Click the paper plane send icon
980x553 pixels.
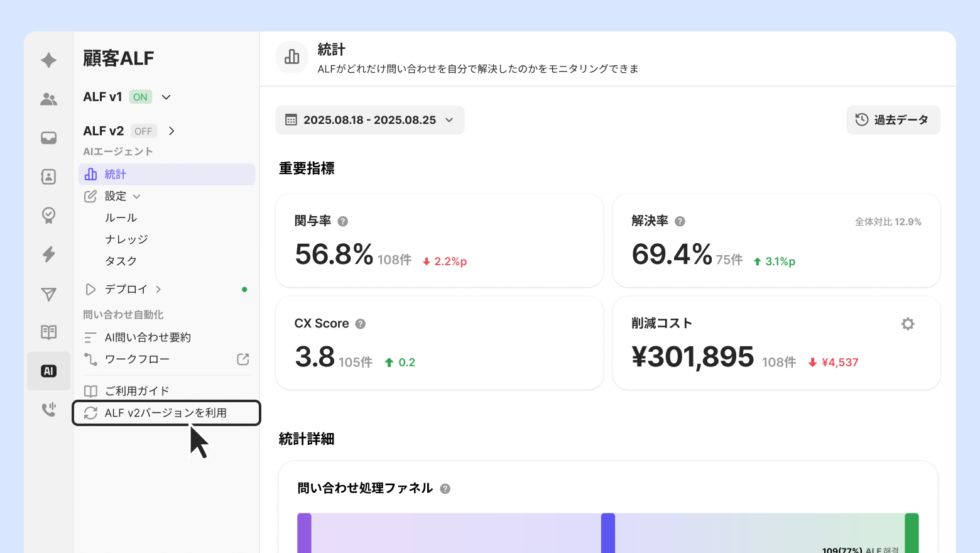(x=48, y=293)
